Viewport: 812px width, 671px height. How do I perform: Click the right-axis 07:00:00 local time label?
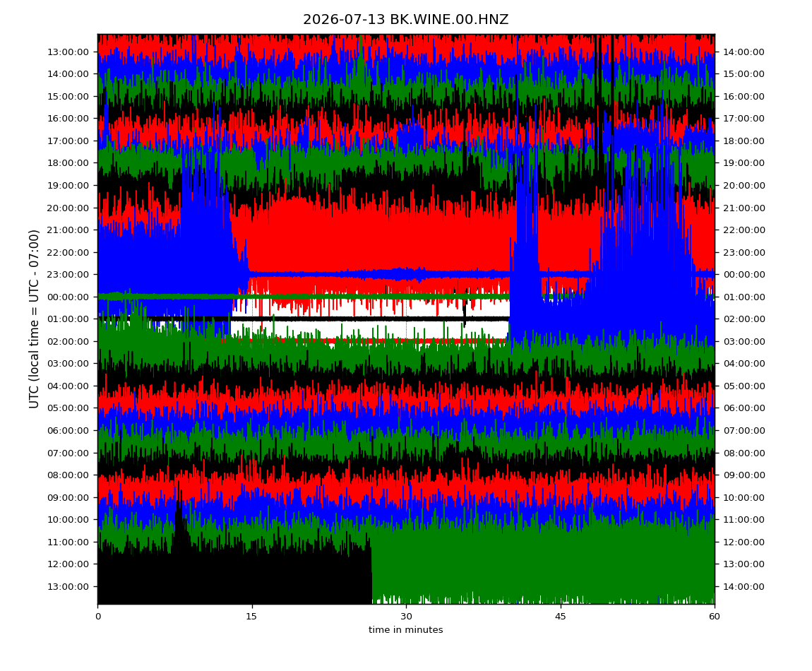tap(744, 431)
